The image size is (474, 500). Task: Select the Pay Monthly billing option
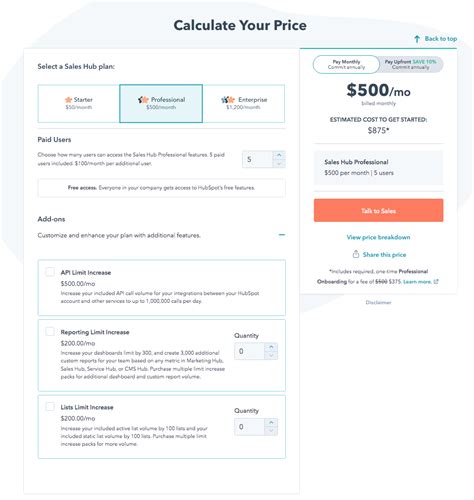(346, 64)
